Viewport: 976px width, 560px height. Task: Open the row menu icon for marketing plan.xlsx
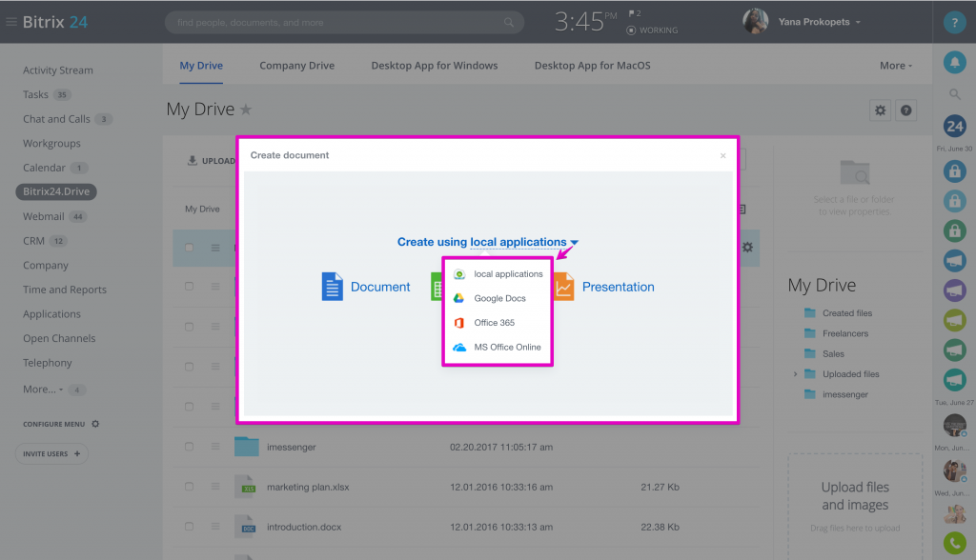(x=215, y=487)
